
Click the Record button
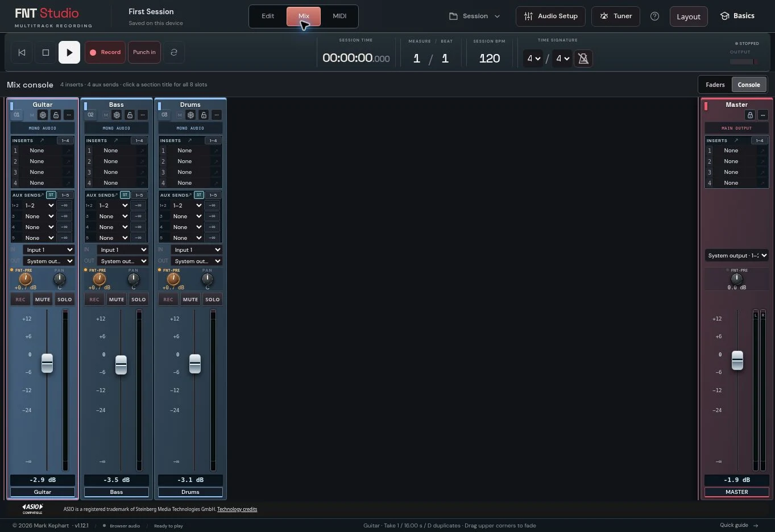coord(105,52)
